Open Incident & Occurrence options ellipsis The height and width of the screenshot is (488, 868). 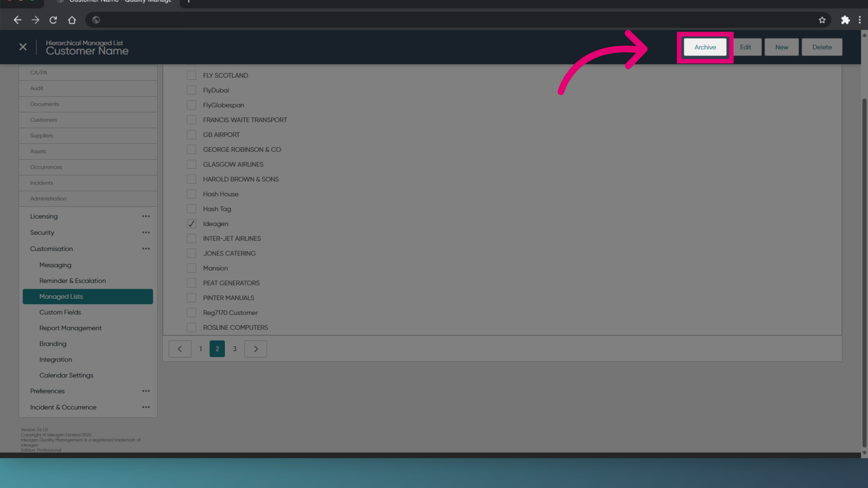[146, 408]
